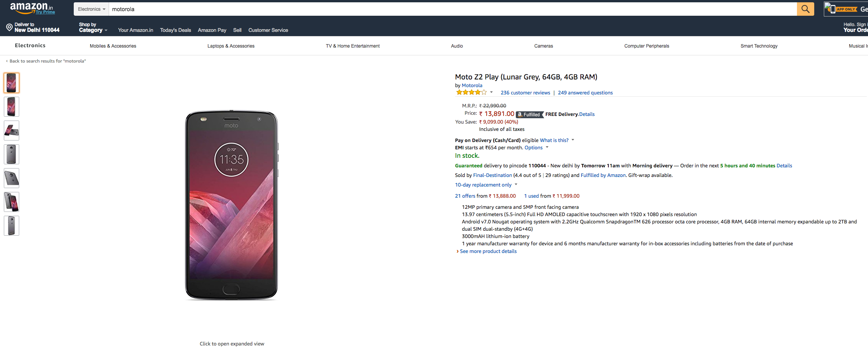Go back to motorola search results
This screenshot has height=362, width=868.
pyautogui.click(x=47, y=61)
